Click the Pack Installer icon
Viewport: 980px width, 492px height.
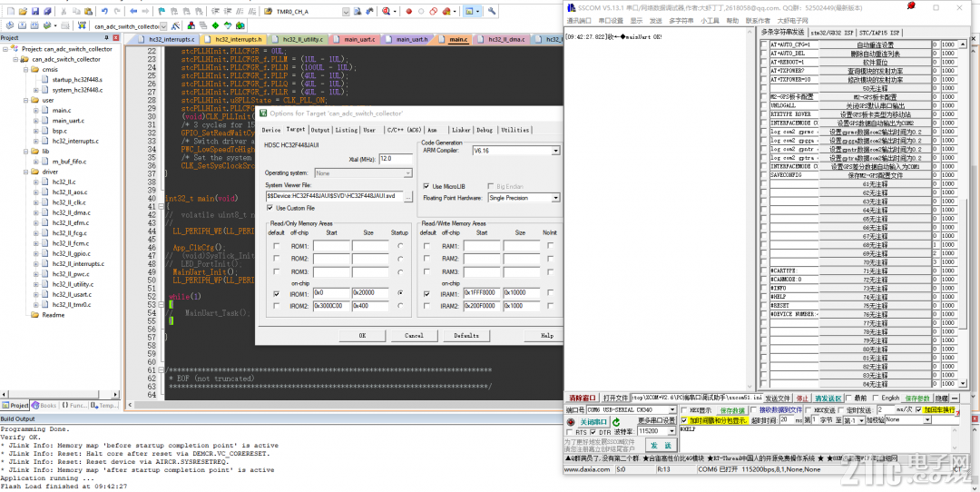[x=240, y=26]
